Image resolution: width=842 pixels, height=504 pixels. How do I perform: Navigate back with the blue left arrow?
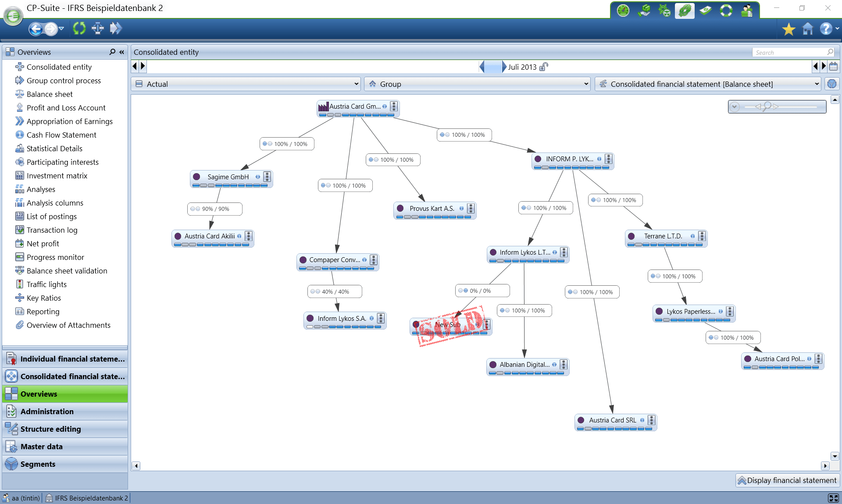click(36, 29)
